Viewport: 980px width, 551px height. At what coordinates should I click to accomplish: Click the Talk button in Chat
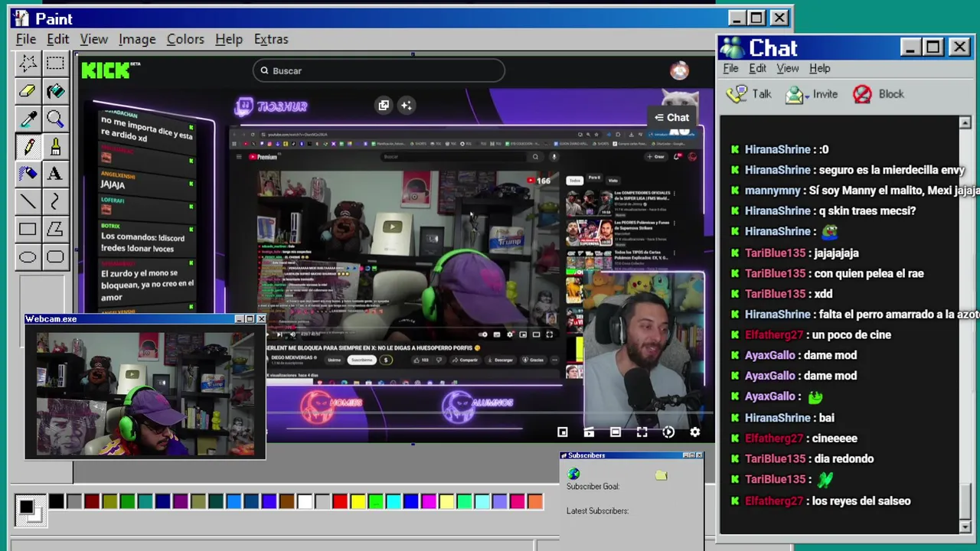pos(750,94)
